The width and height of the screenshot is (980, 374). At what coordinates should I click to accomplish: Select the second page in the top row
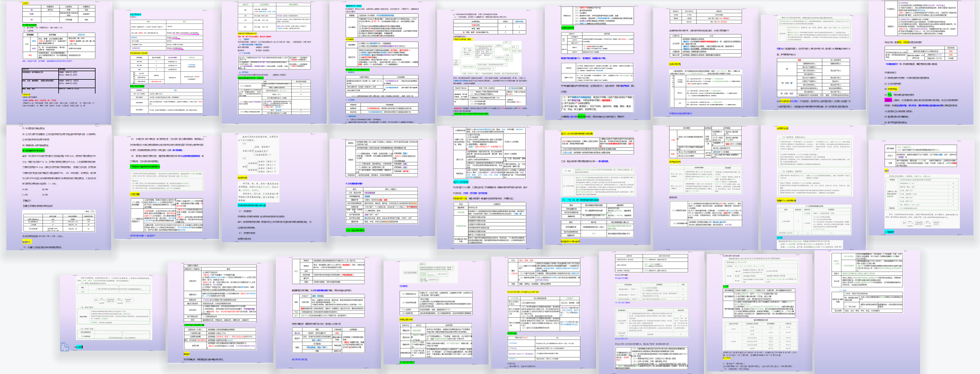(x=167, y=62)
